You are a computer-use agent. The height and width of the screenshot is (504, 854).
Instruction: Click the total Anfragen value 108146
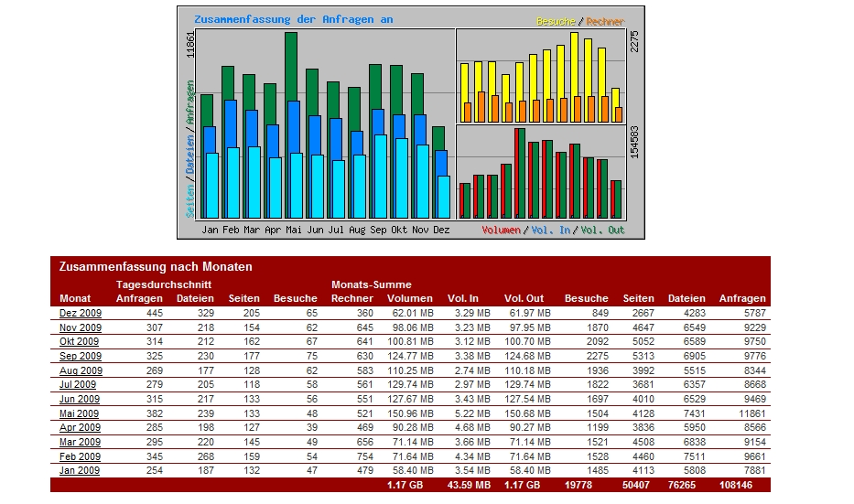(x=742, y=485)
